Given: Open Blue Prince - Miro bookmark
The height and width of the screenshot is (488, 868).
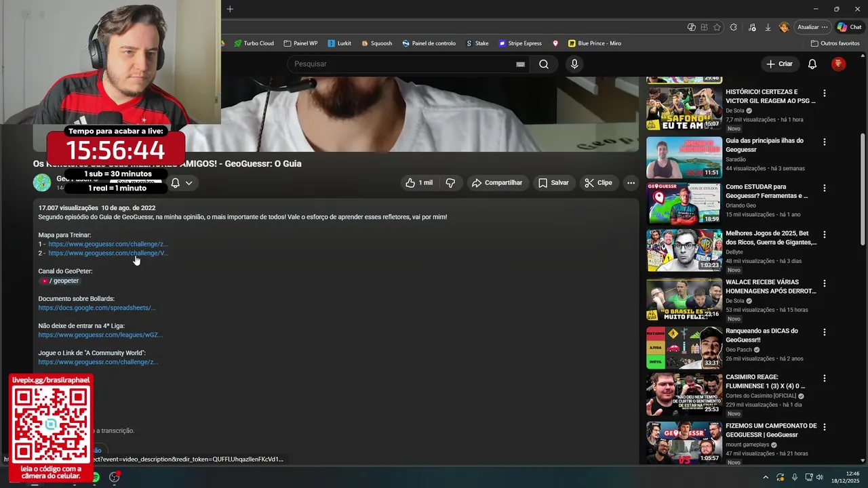Looking at the screenshot, I should tap(595, 43).
